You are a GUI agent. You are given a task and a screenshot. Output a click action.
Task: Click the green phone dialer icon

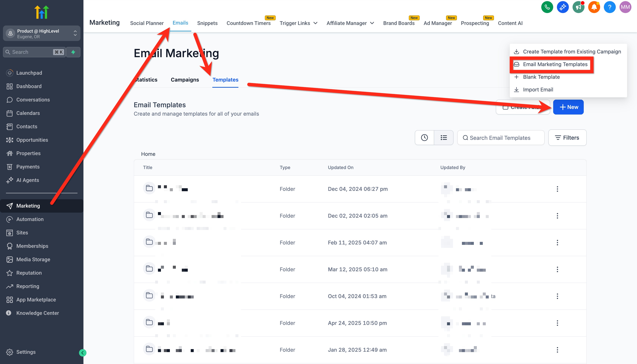click(547, 7)
